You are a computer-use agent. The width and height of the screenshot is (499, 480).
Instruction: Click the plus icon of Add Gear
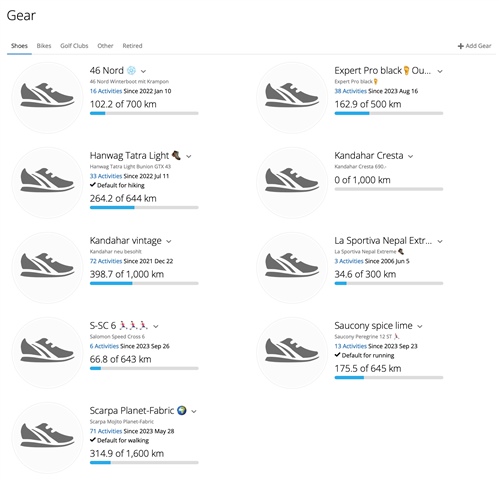(x=460, y=46)
